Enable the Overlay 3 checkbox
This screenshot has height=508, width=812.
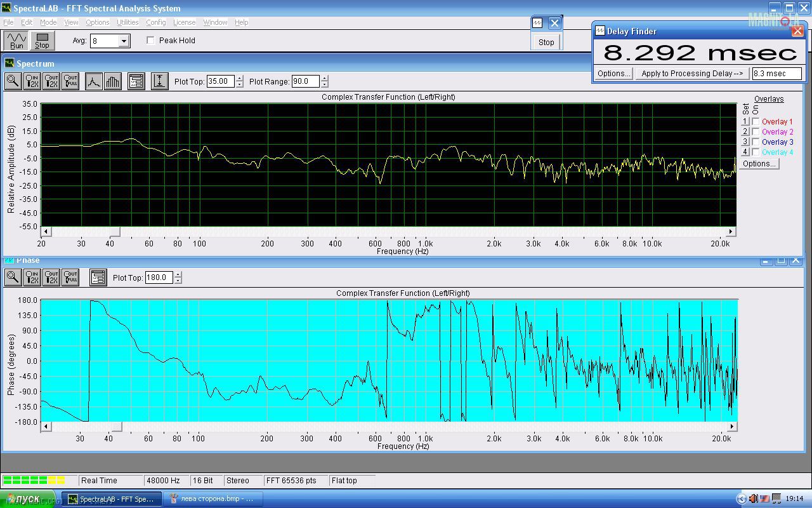[x=756, y=142]
